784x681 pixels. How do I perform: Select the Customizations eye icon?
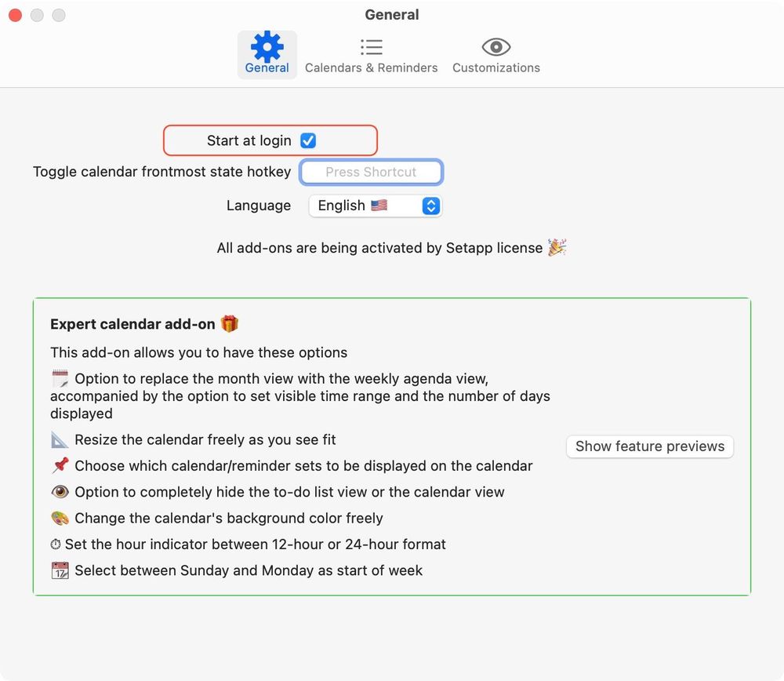click(x=495, y=46)
